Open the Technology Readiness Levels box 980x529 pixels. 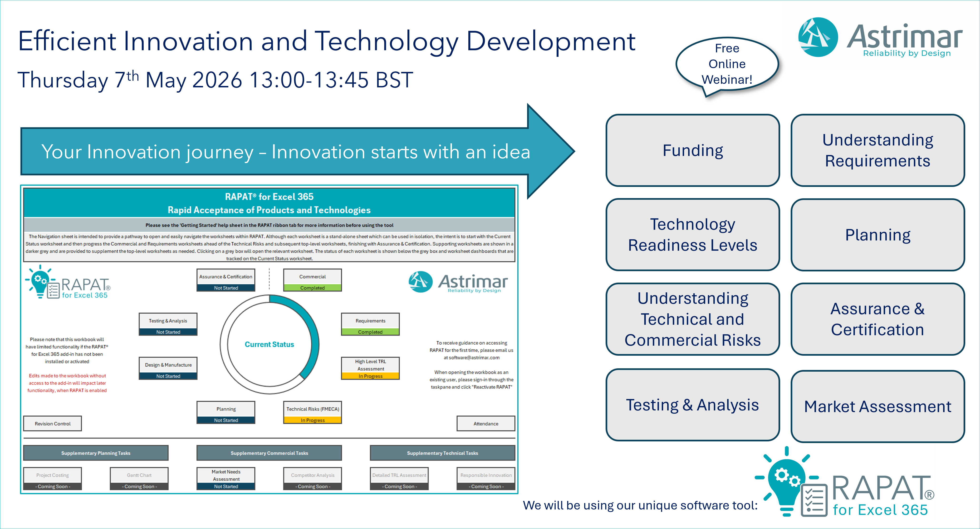pos(692,235)
